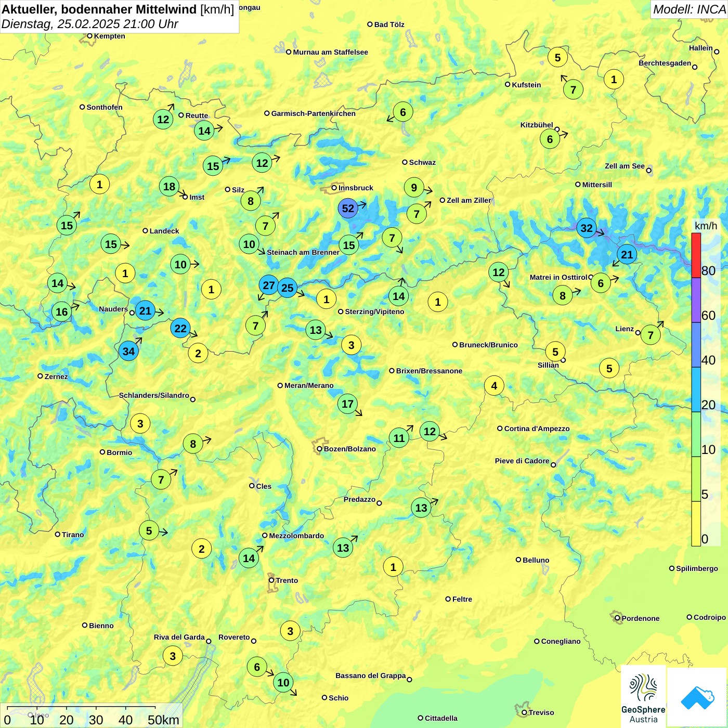Click the 'Landeck' city label
The image size is (728, 728).
pyautogui.click(x=164, y=231)
